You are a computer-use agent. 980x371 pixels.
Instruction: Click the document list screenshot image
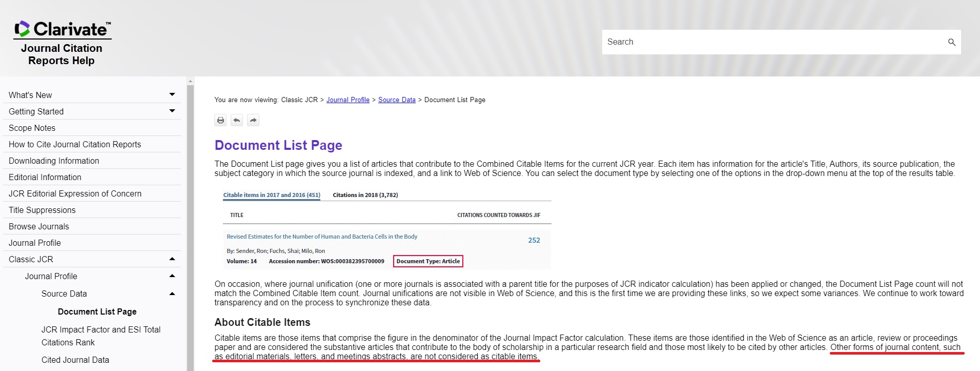(387, 229)
